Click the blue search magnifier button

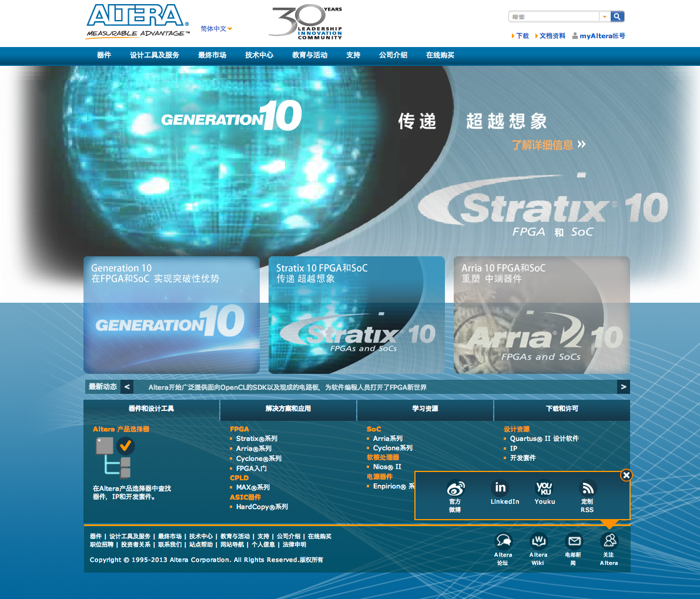coord(617,16)
